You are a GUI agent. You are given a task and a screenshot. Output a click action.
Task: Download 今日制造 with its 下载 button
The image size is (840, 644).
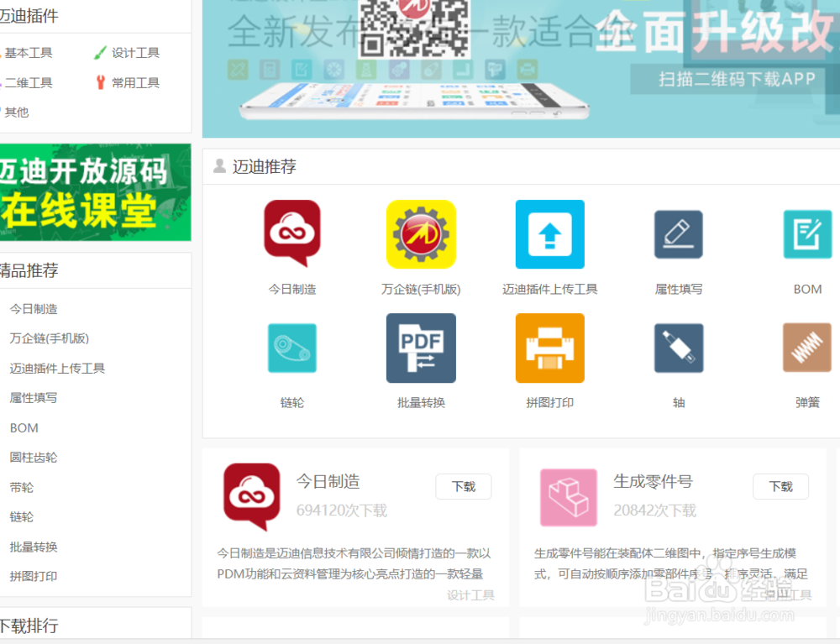(464, 487)
